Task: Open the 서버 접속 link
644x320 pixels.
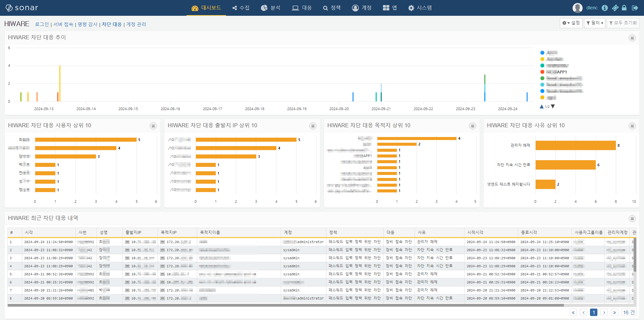Action: pos(63,24)
